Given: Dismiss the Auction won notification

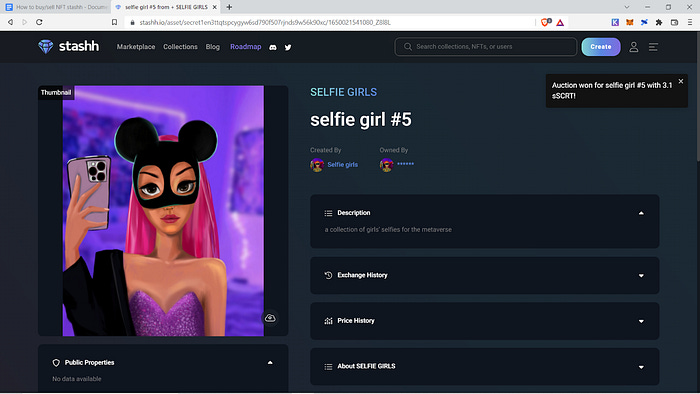Looking at the screenshot, I should (681, 81).
